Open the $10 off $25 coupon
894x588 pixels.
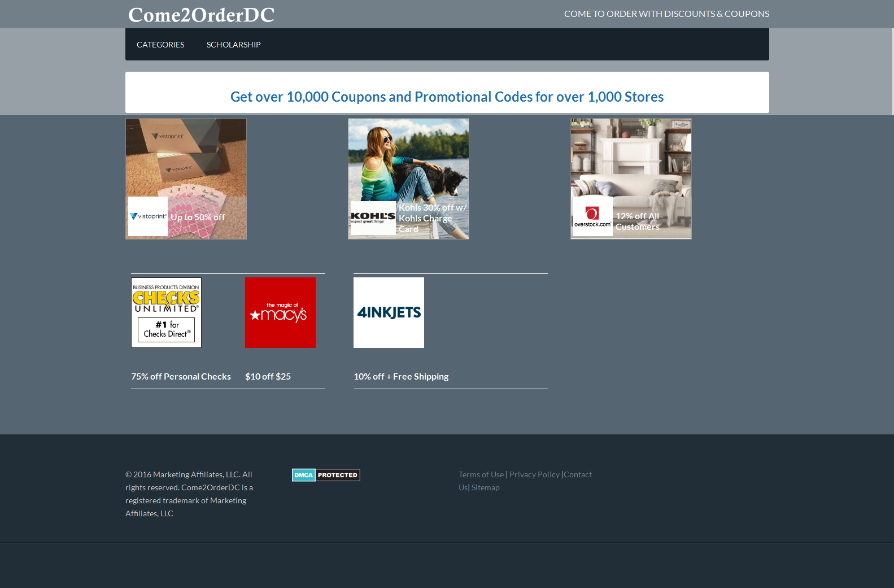click(x=268, y=377)
